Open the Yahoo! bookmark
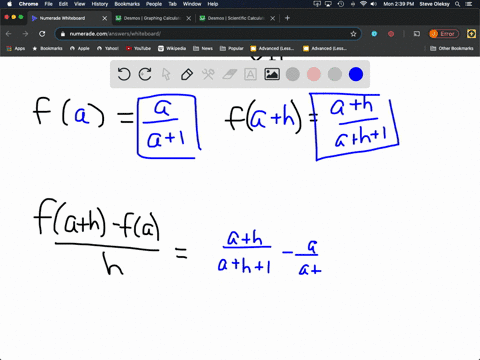Image resolution: width=480 pixels, height=360 pixels. pyautogui.click(x=108, y=48)
